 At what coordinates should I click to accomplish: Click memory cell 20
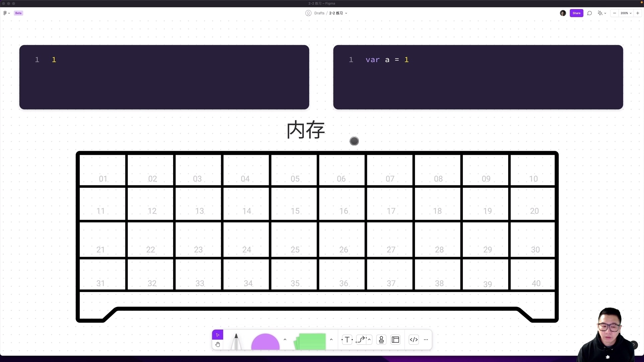pyautogui.click(x=533, y=204)
